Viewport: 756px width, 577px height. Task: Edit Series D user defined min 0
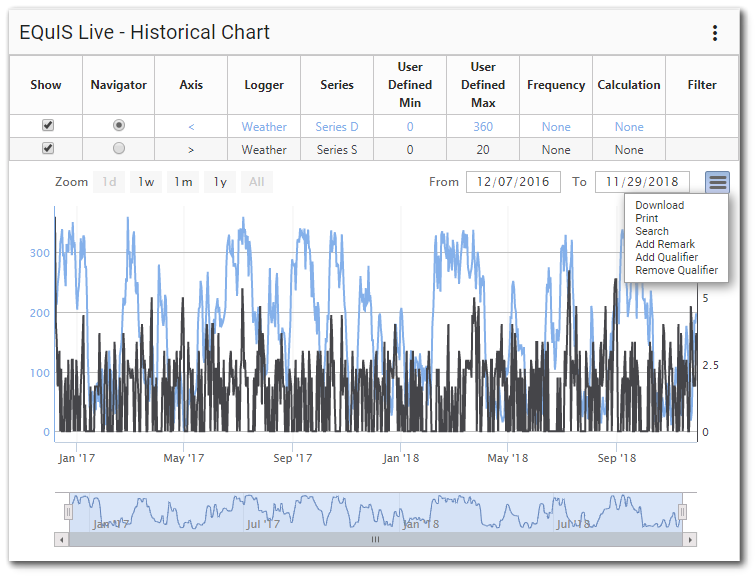click(410, 127)
